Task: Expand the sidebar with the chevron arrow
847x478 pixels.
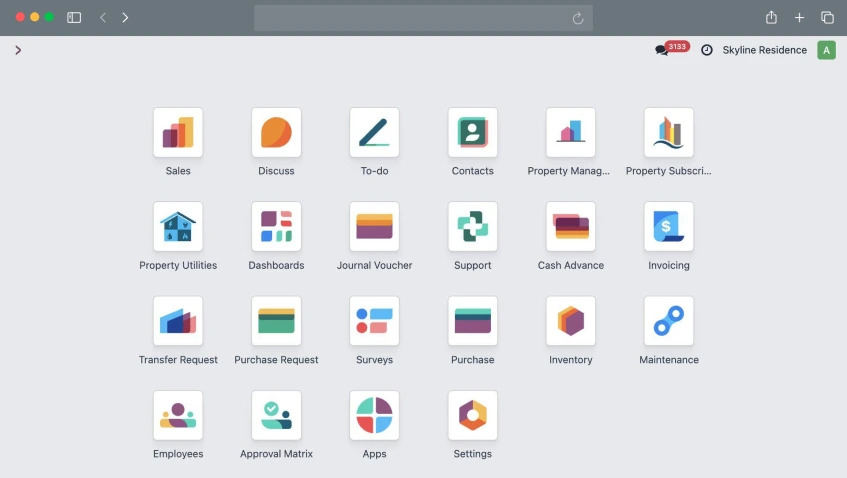Action: [18, 50]
